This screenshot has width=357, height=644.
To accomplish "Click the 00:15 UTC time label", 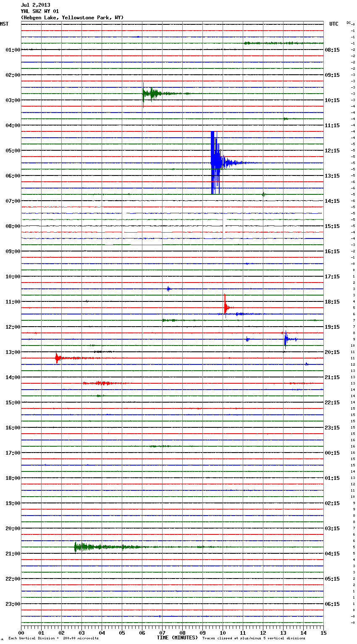I will tap(332, 453).
